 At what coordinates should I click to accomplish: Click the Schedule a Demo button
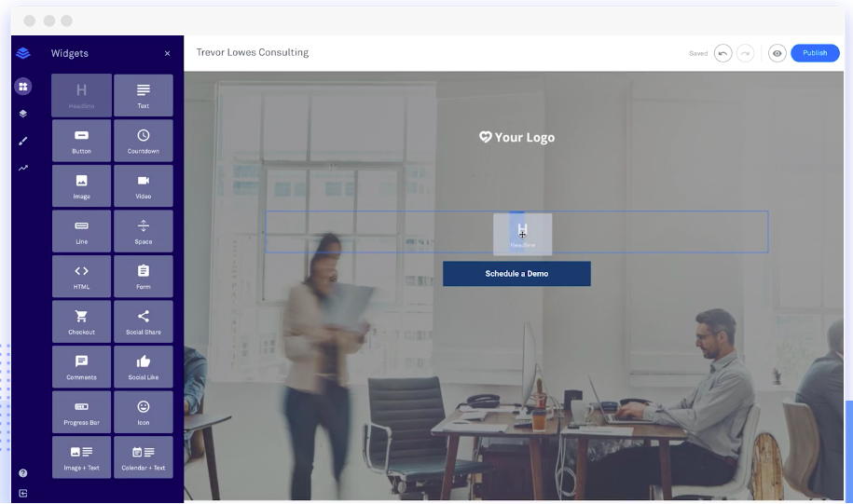point(516,274)
